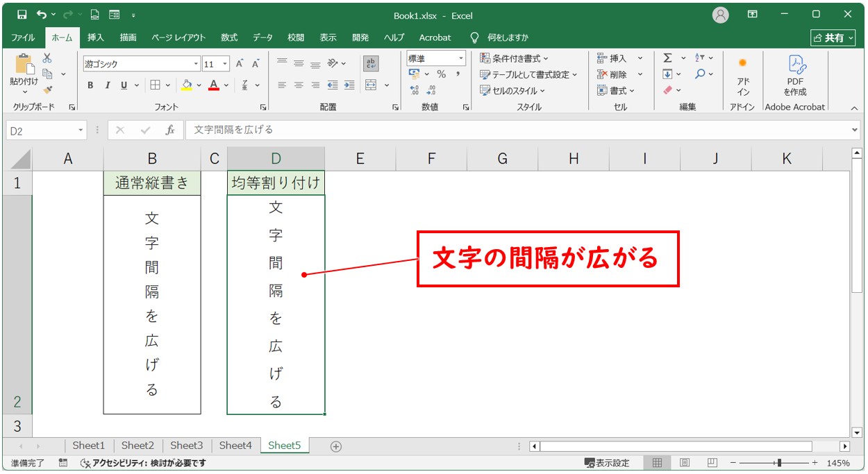Open Format as Table (テーブルとして書式設定) dropdown
This screenshot has height=474, width=868.
point(528,74)
